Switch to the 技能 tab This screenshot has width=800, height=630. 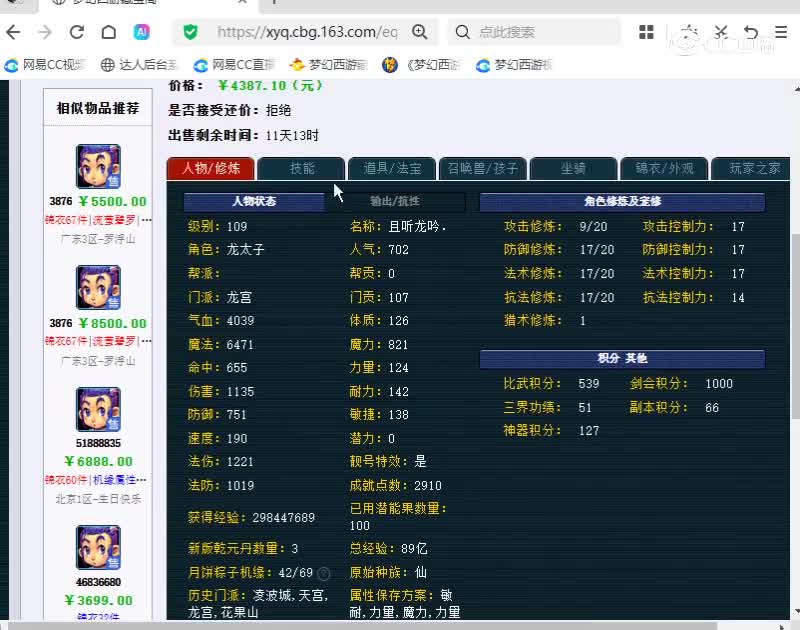point(302,168)
